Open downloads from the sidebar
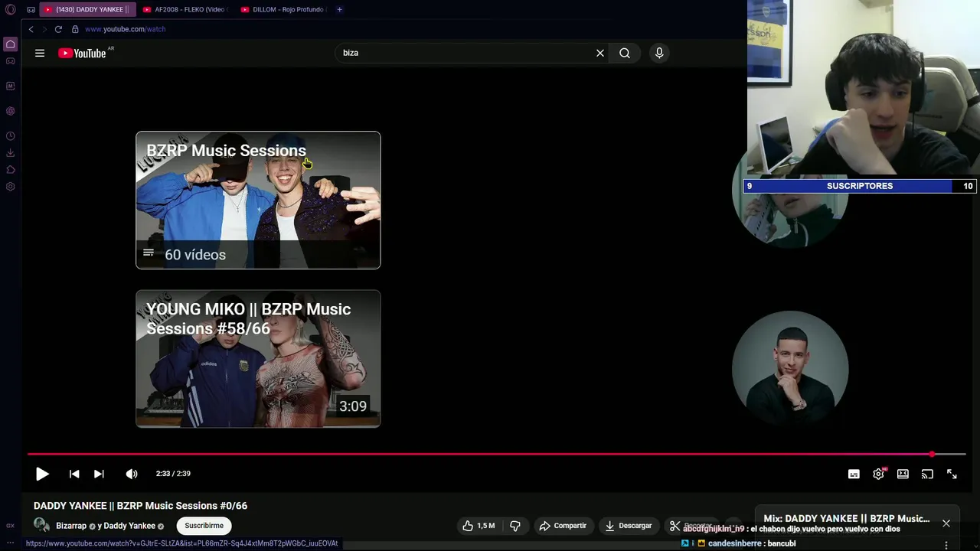Screen dimensions: 980x551 [x=10, y=153]
